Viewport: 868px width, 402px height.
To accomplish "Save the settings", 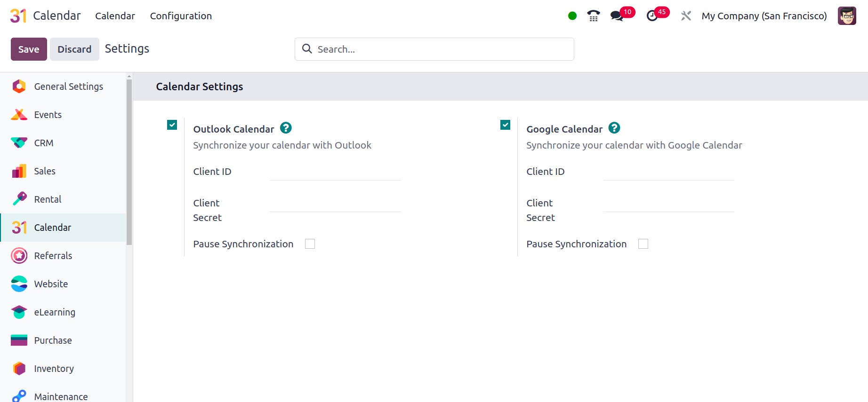I will (29, 49).
